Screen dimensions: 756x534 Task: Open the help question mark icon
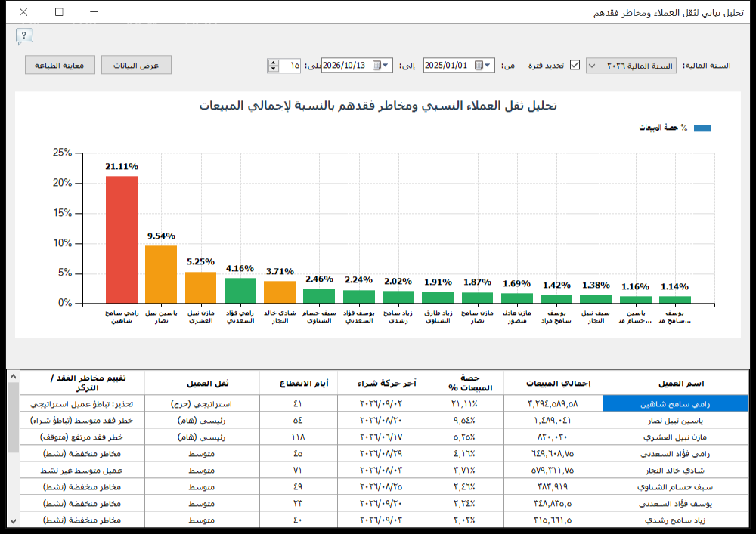(x=23, y=36)
